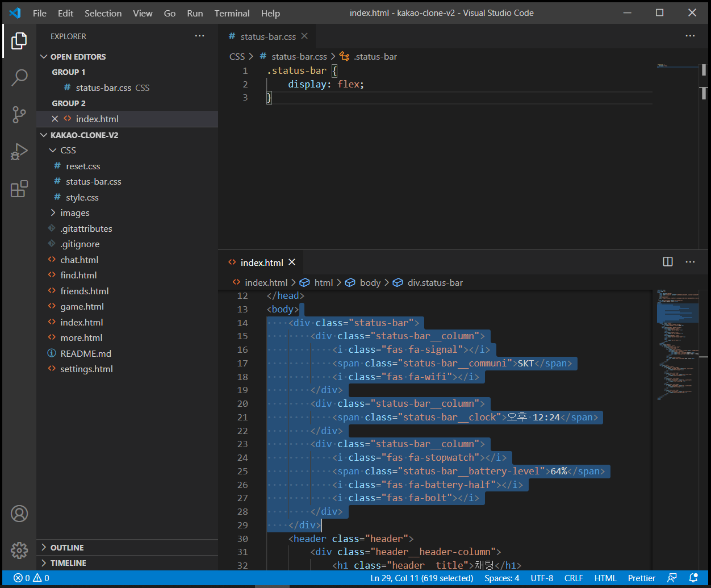Open the Search view in activity bar
The height and width of the screenshot is (588, 711).
[19, 77]
